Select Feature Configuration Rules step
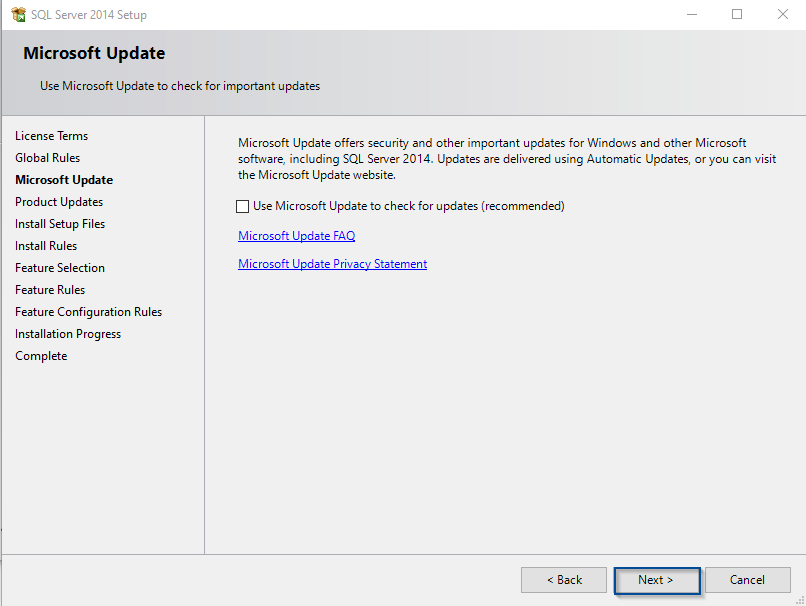Screen dimensions: 806x606 [x=88, y=312]
